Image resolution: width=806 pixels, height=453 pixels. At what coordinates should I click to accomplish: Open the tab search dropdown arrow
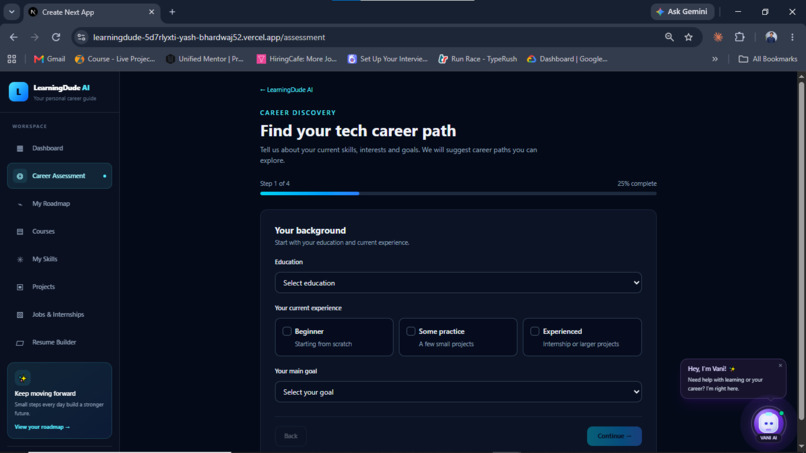11,12
